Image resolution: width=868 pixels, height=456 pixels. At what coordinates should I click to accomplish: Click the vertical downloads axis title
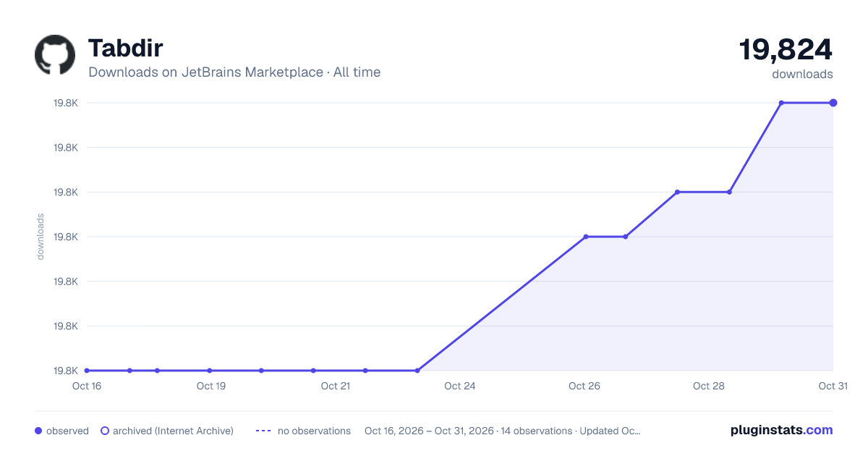tap(41, 237)
